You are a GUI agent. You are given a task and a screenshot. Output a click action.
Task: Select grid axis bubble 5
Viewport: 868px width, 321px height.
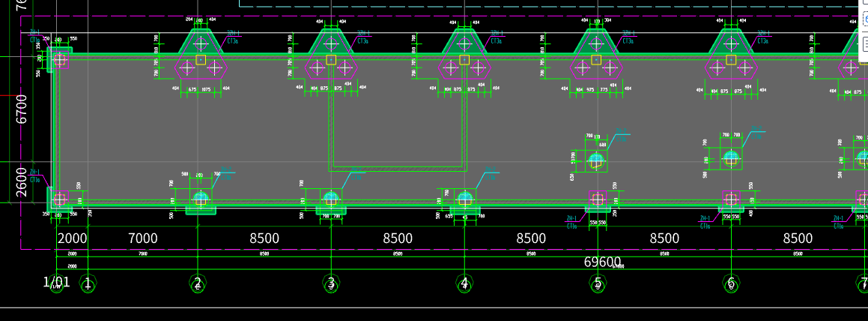point(598,285)
